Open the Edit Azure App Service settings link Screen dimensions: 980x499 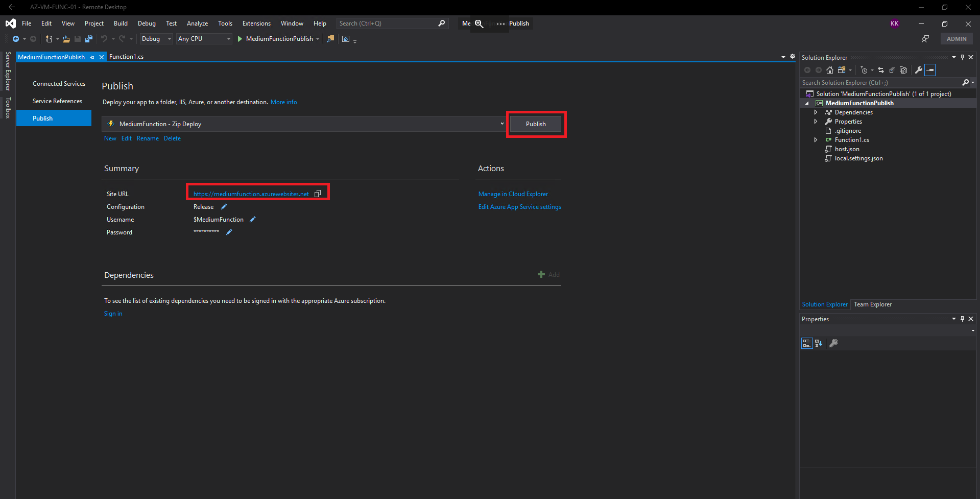pos(519,207)
